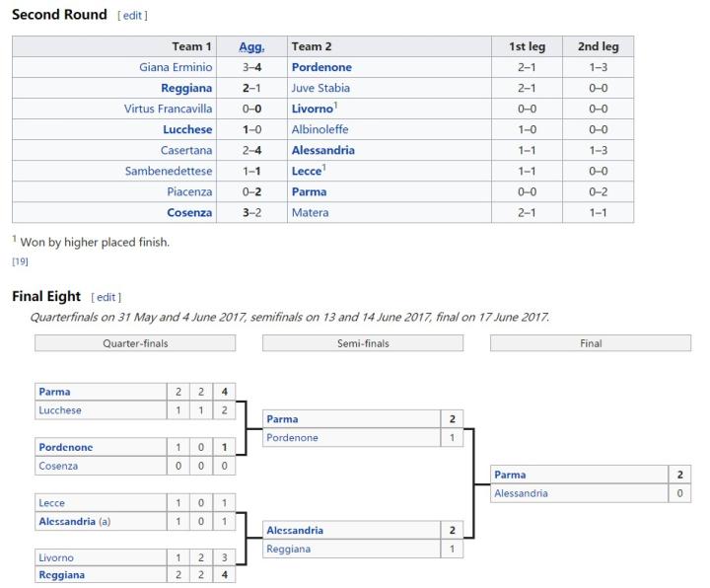
Task: Open Albinoleffe team link
Action: [319, 129]
